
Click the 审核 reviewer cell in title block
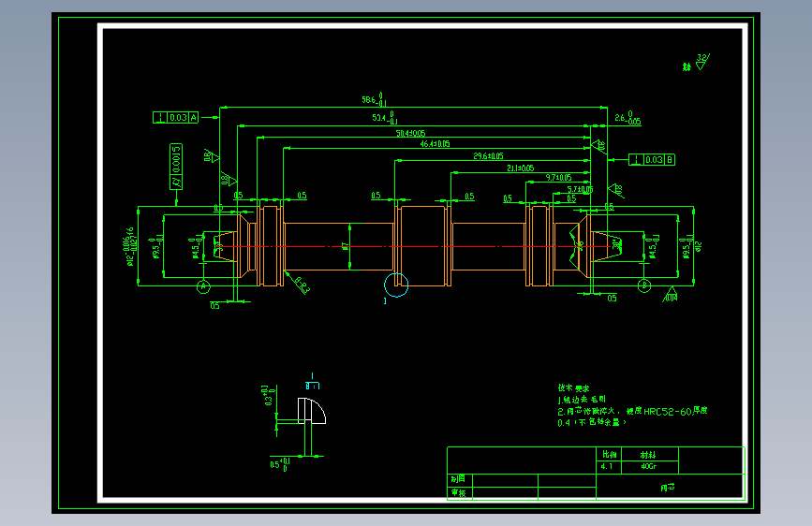click(x=459, y=493)
